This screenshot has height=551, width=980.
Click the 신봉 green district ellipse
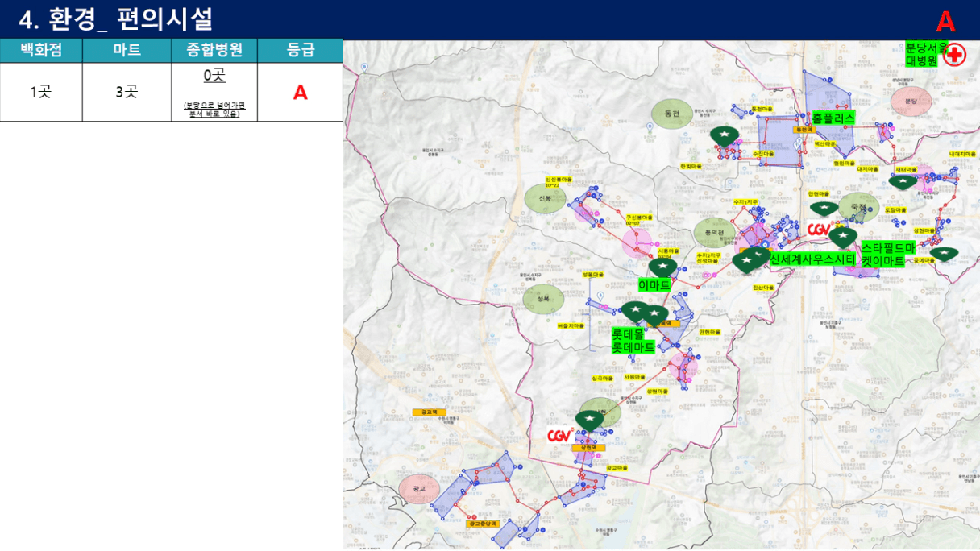(x=546, y=197)
